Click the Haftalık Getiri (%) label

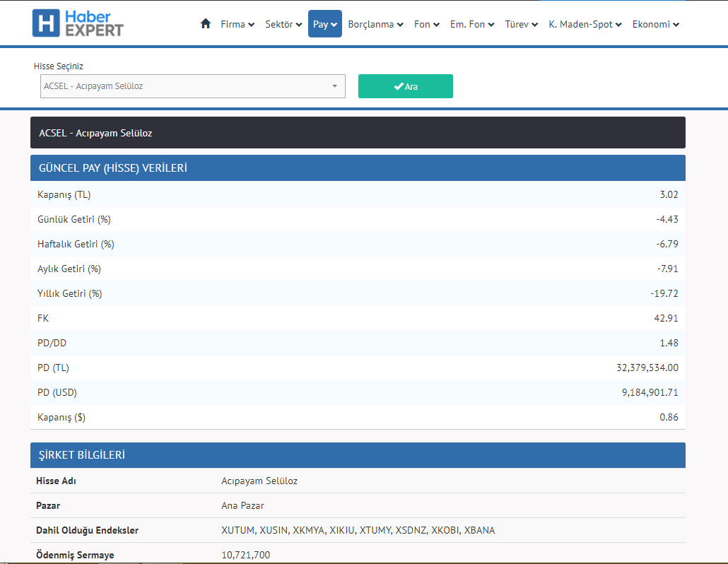76,244
